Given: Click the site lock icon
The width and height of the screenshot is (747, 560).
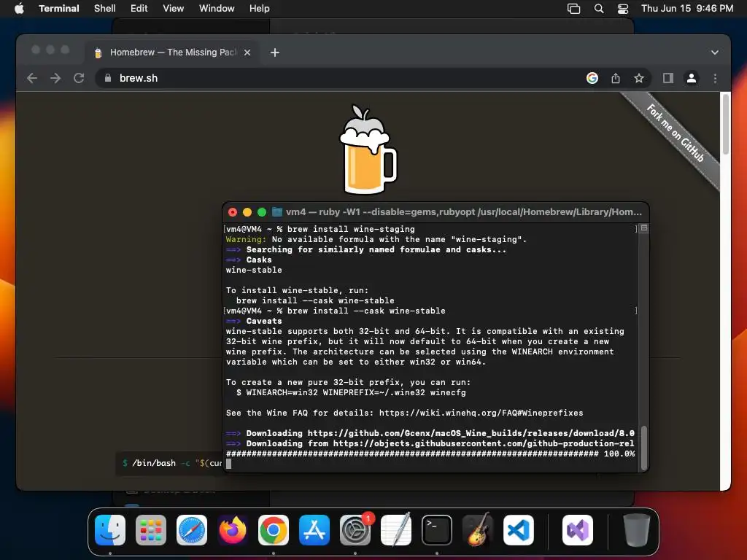Looking at the screenshot, I should tap(108, 78).
